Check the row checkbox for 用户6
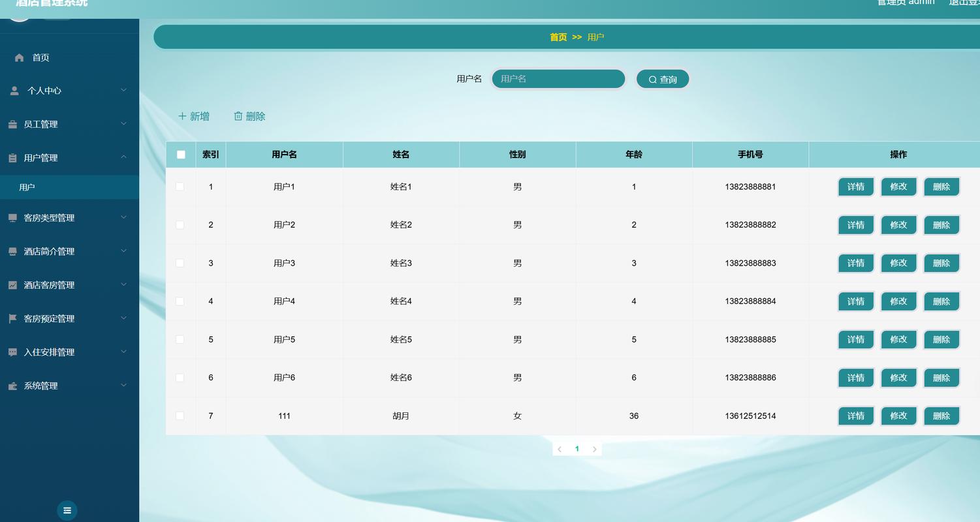The image size is (980, 522). coord(180,377)
